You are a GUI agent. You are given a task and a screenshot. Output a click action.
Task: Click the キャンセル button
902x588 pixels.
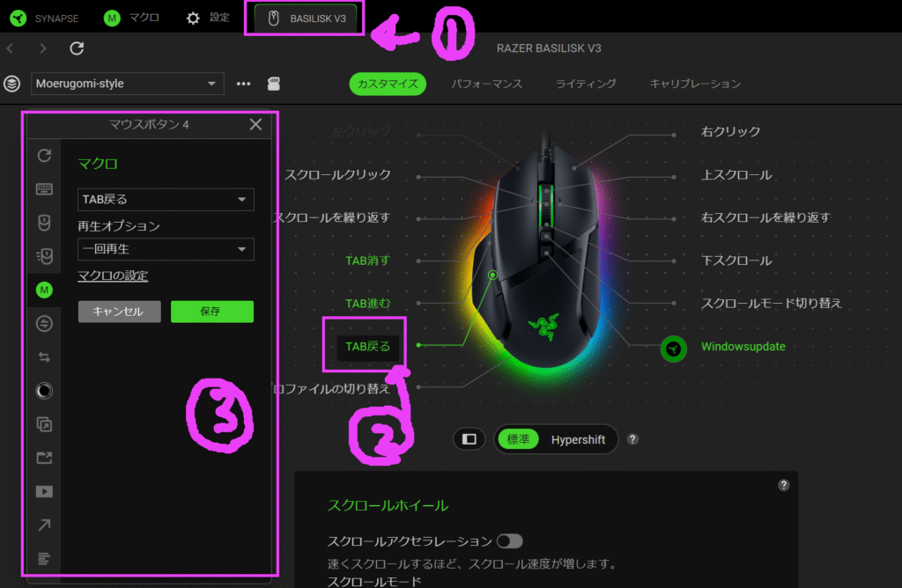click(119, 312)
